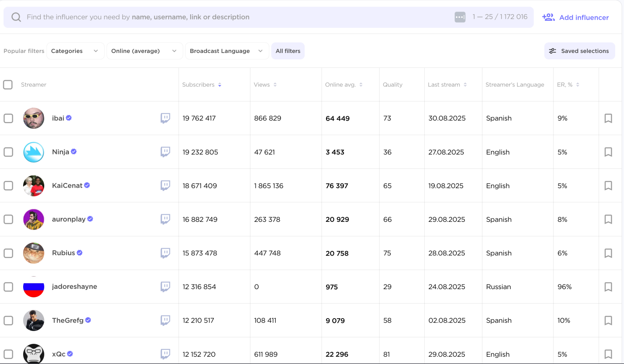Open Twitch icon for auronplay
The width and height of the screenshot is (624, 364).
pyautogui.click(x=165, y=219)
